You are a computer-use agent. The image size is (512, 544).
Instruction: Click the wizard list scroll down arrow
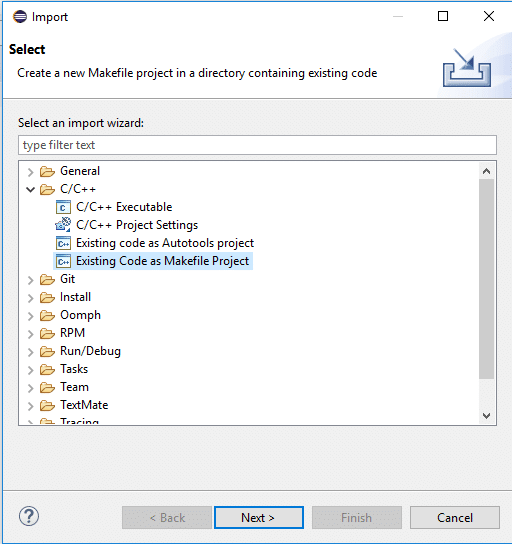pos(486,415)
